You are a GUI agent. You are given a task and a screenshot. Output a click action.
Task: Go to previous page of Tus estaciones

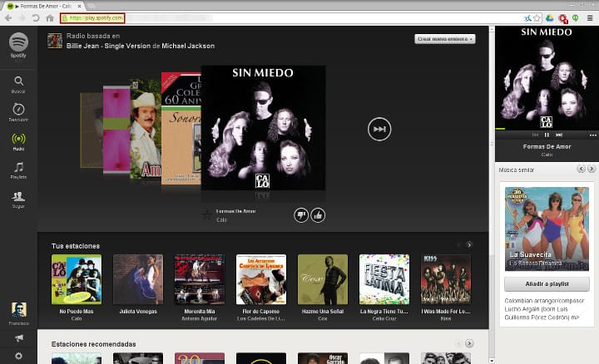point(458,245)
